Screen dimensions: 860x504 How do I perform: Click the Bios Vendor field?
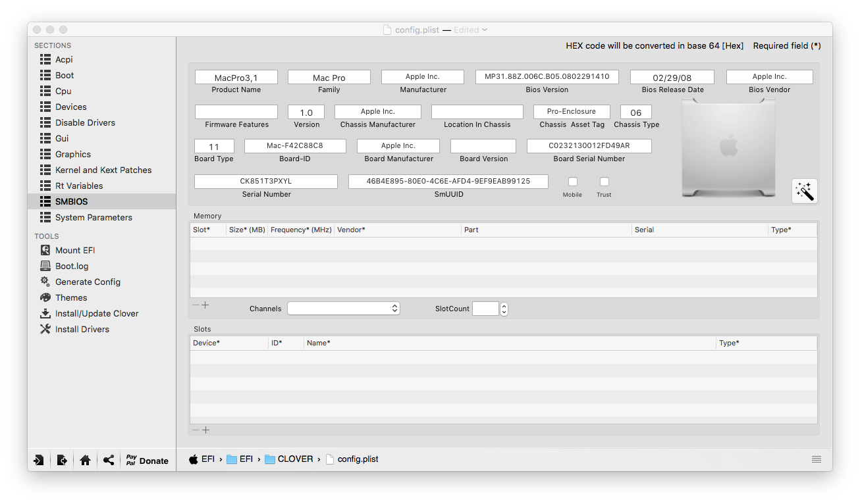(770, 77)
